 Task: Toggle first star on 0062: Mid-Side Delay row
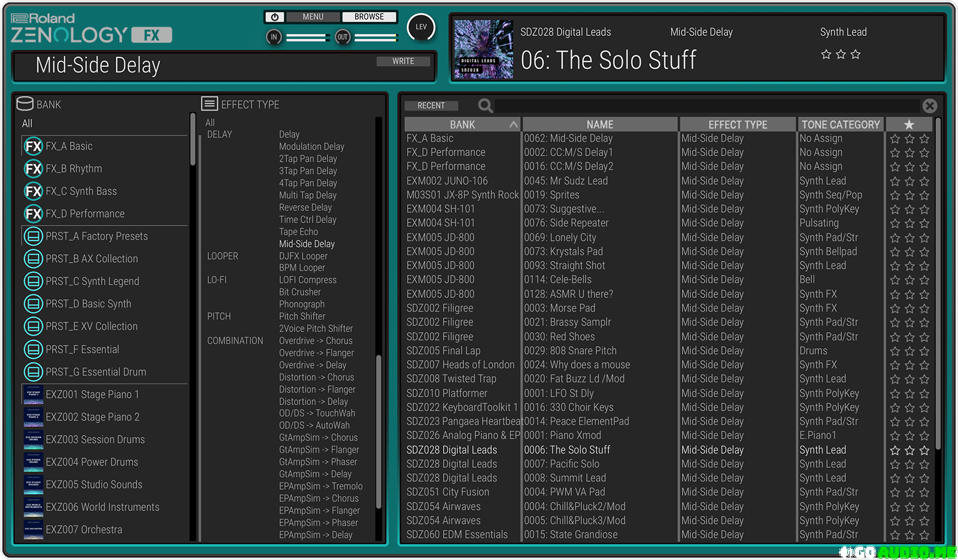click(x=895, y=139)
